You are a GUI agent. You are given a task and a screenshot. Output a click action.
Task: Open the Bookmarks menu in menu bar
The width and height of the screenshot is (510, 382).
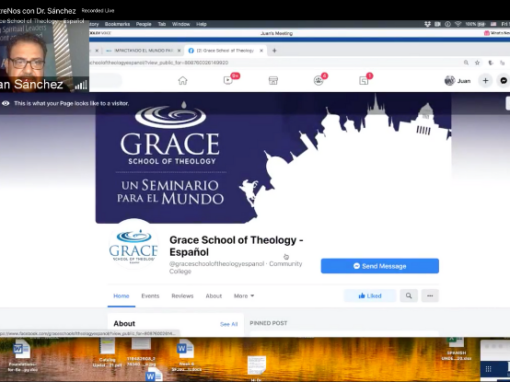[x=117, y=24]
